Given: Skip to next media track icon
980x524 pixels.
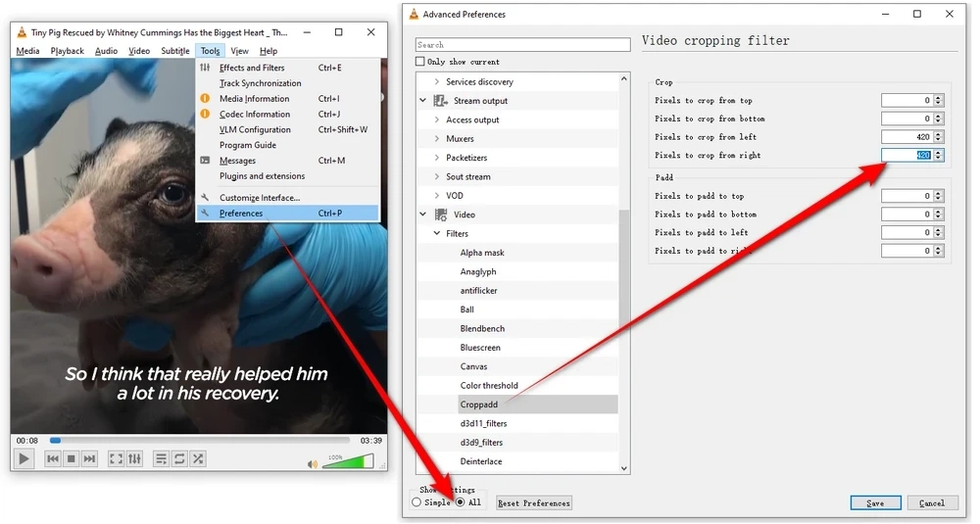Looking at the screenshot, I should tap(90, 459).
